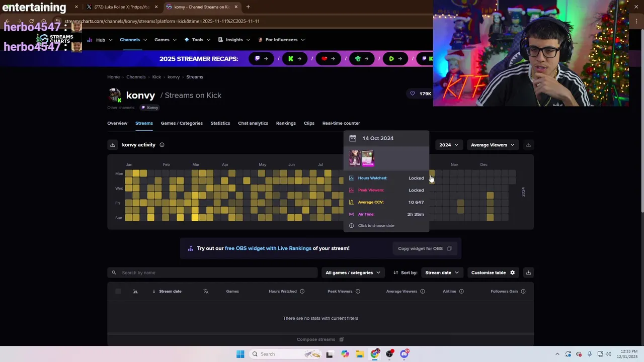Show hidden system tray icons
The height and width of the screenshot is (362, 644).
557,354
